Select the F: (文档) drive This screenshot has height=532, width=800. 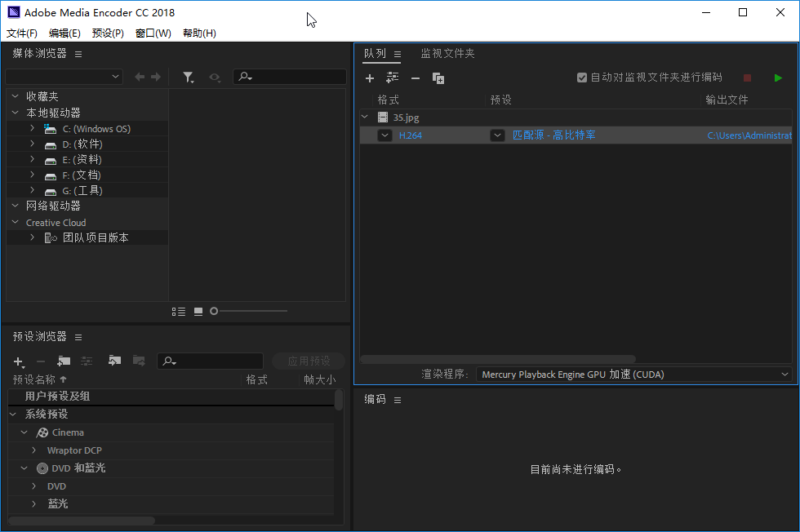pyautogui.click(x=82, y=175)
